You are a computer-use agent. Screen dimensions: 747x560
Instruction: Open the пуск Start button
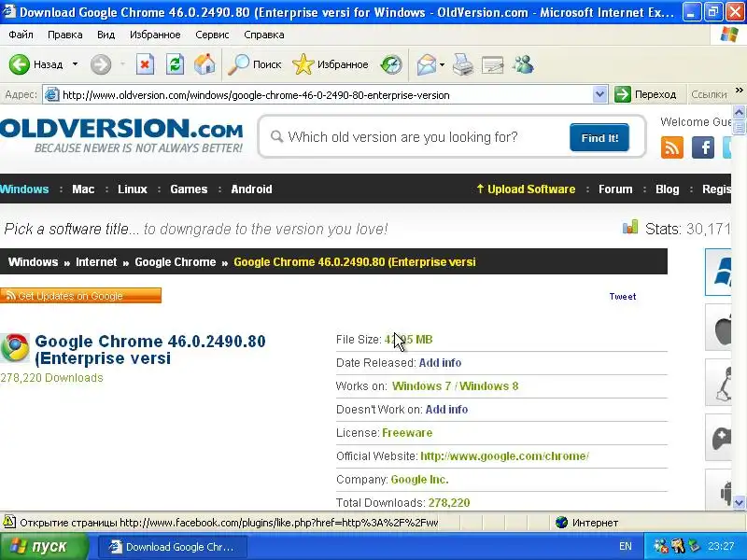click(x=44, y=546)
